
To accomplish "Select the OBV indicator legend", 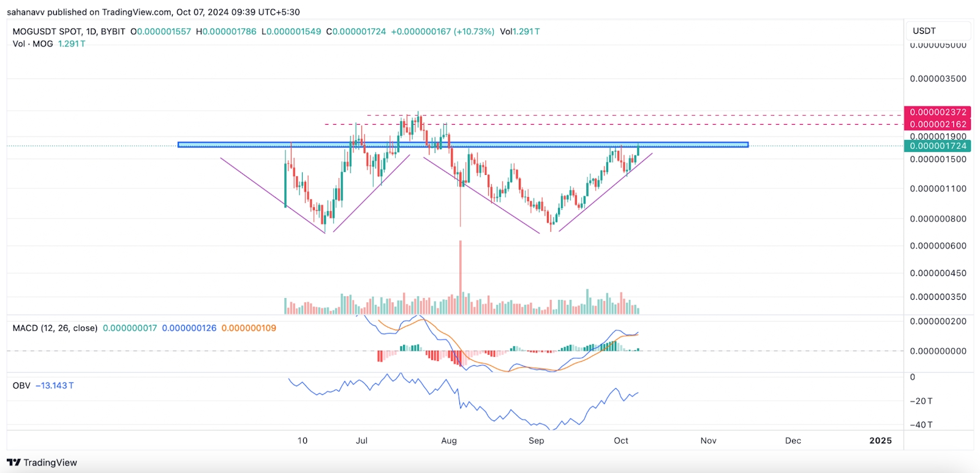I will click(x=21, y=385).
